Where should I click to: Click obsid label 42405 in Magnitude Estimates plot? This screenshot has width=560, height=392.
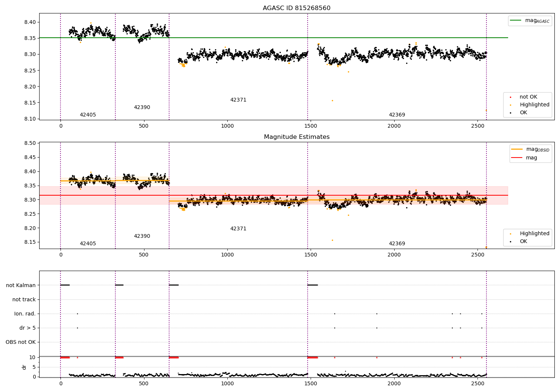(x=88, y=244)
